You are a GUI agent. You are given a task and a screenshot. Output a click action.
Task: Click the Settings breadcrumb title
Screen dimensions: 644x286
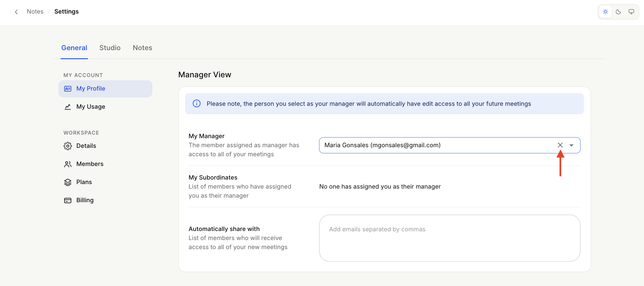click(x=66, y=12)
